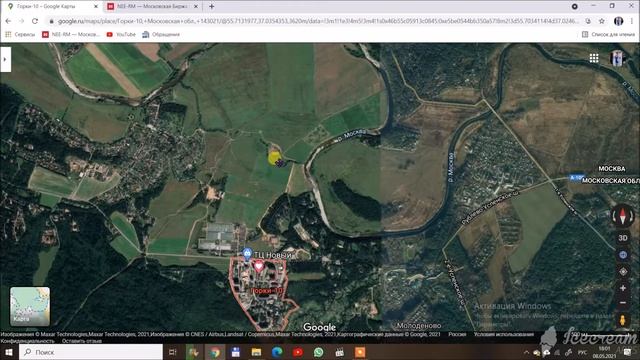This screenshot has width=640, height=360.
Task: Toggle globe view button
Action: (623, 255)
